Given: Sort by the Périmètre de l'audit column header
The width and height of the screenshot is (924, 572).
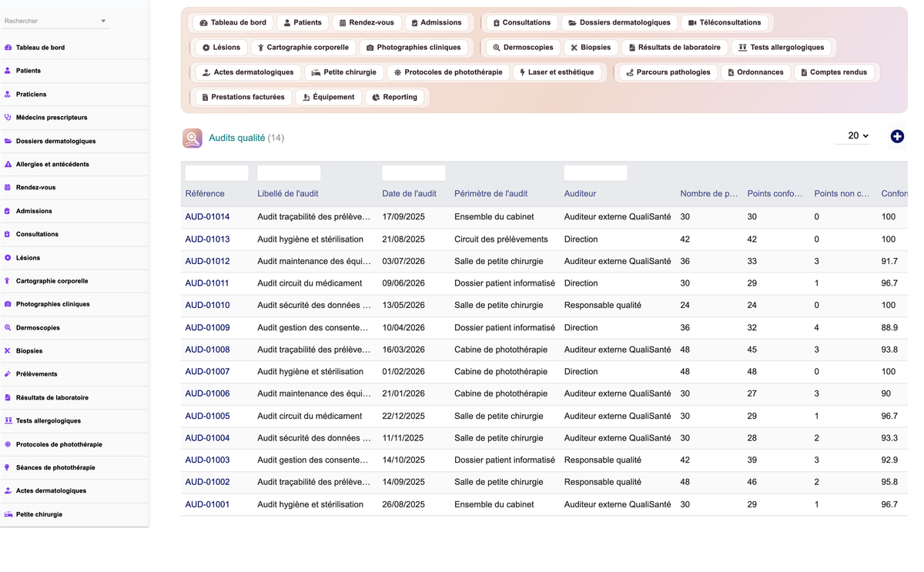Looking at the screenshot, I should click(x=490, y=194).
